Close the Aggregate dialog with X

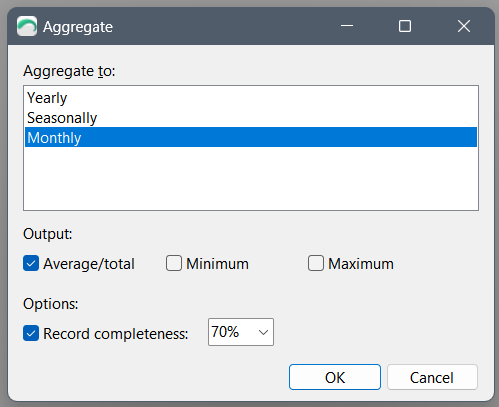coord(464,26)
